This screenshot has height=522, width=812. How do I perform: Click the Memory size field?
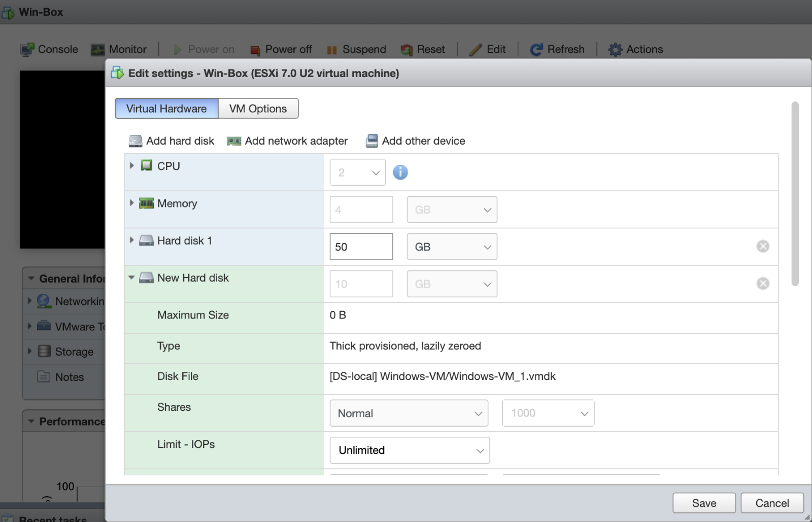(x=361, y=210)
